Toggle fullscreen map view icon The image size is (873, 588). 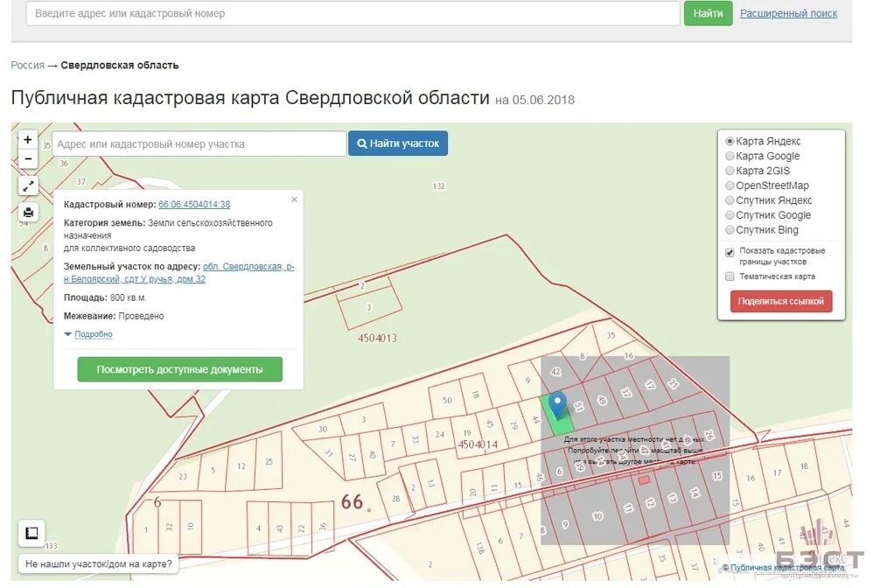tap(28, 185)
